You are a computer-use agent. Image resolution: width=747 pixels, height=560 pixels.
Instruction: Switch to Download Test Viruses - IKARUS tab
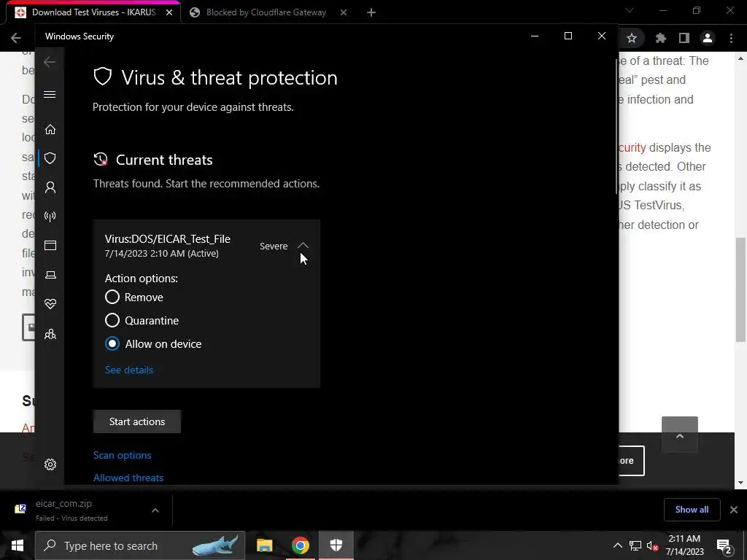(x=93, y=12)
